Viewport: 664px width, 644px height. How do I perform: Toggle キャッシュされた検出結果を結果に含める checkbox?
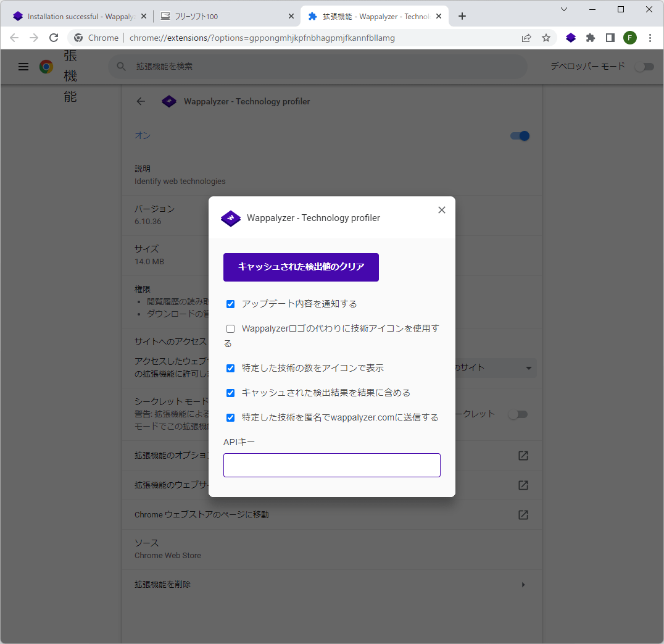pos(230,393)
